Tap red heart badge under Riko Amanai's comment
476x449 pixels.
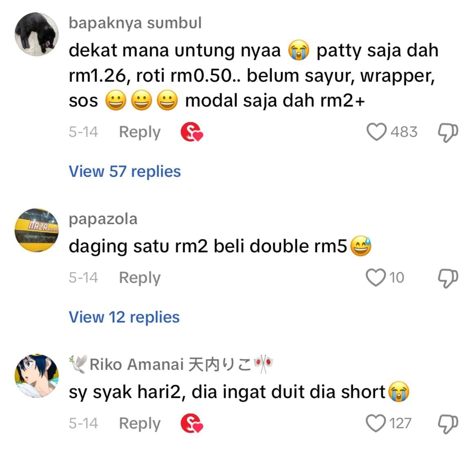(191, 423)
